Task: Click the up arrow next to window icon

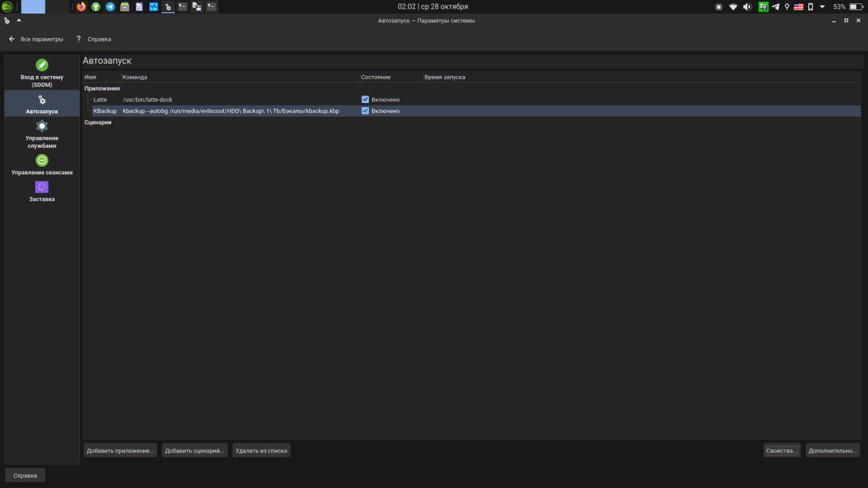Action: click(19, 20)
